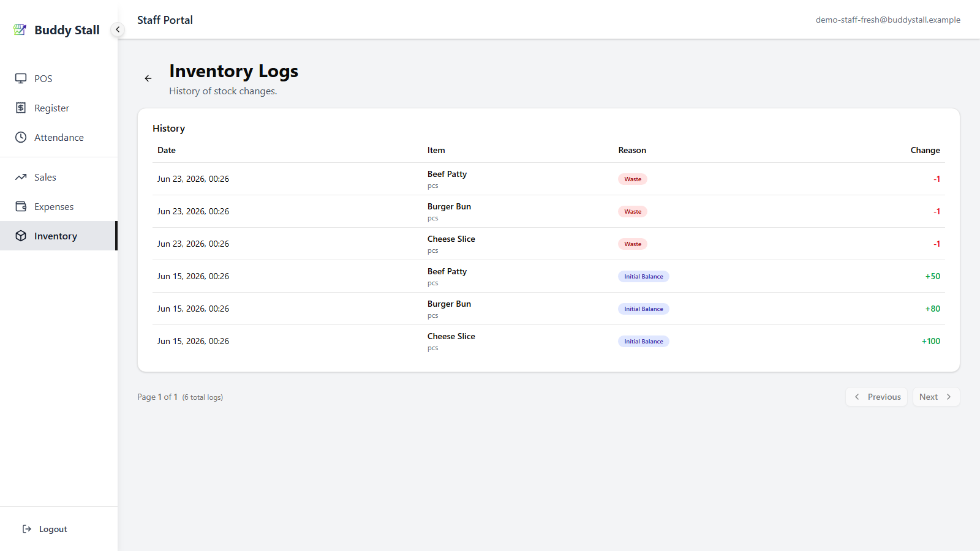This screenshot has height=551, width=980.
Task: Click Initial Balance badge for Beef Patty
Action: (644, 276)
